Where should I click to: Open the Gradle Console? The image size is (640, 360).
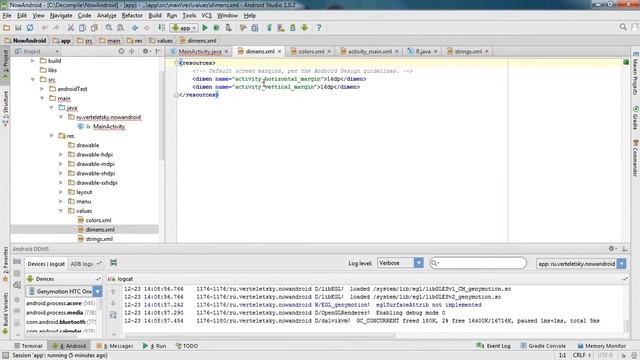point(543,346)
